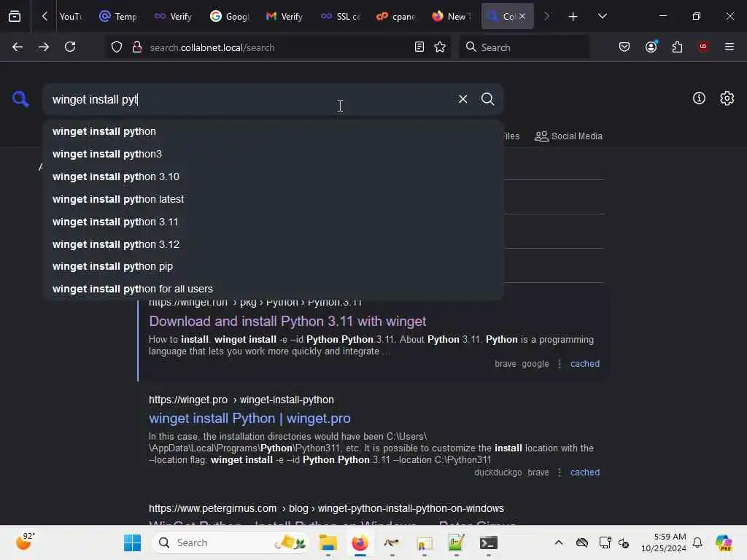Choose suggestion "winget install python"

tap(273, 131)
